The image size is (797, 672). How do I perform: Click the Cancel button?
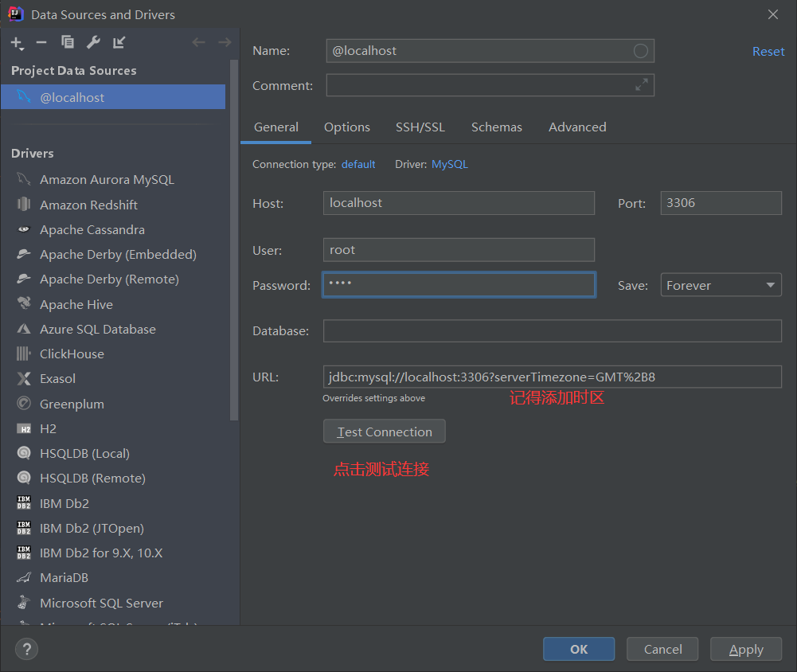[662, 649]
